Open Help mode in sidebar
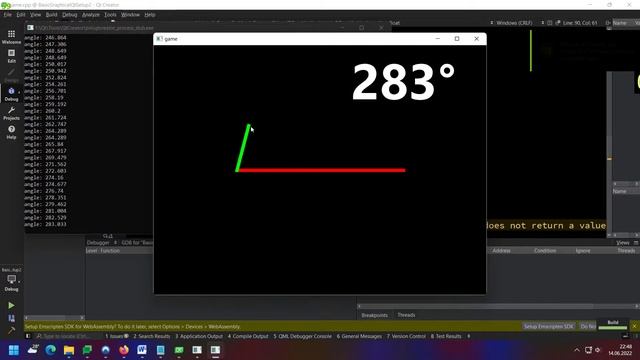The width and height of the screenshot is (640, 360). coord(11,132)
